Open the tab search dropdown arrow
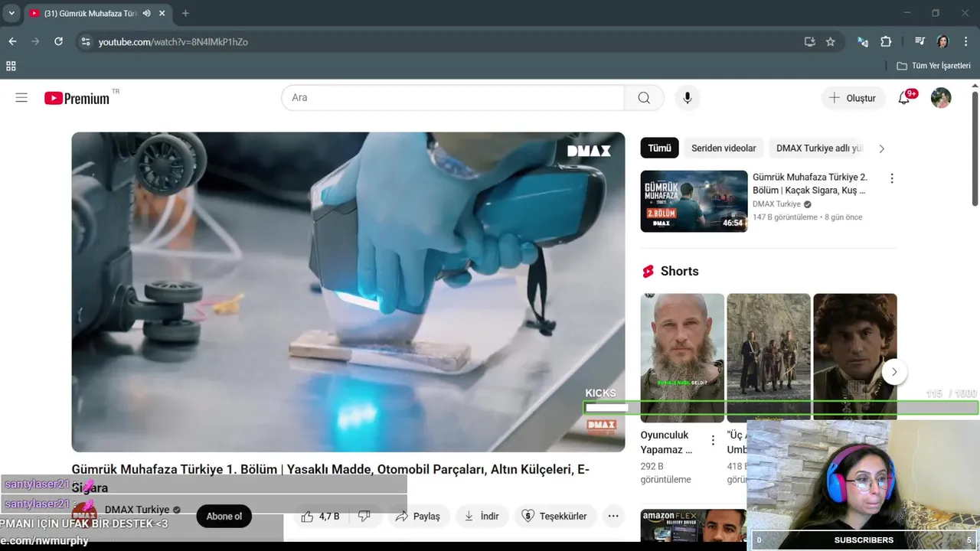This screenshot has height=551, width=980. click(11, 13)
